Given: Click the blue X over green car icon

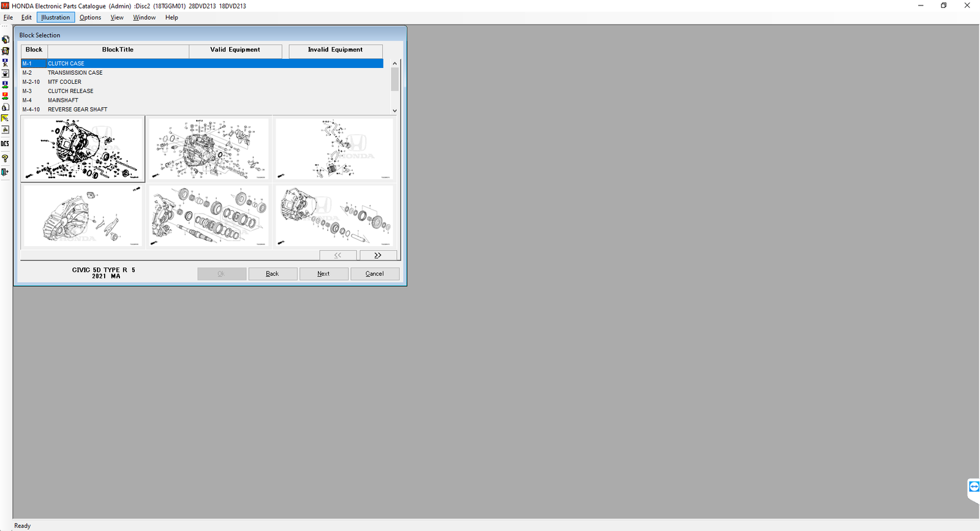Looking at the screenshot, I should click(x=6, y=85).
